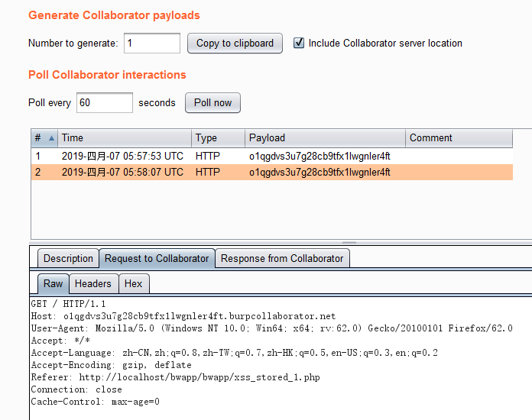Click the Number to generate field
Screen dimensions: 532x420
[x=151, y=44]
